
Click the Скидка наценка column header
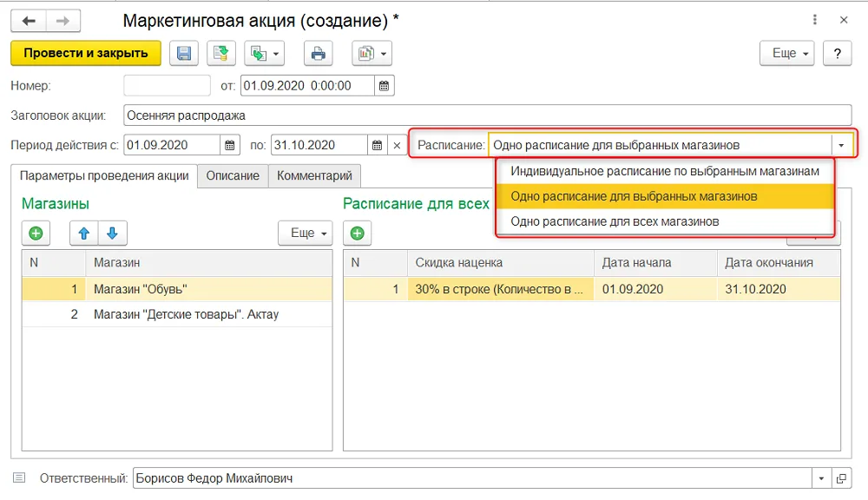(501, 262)
